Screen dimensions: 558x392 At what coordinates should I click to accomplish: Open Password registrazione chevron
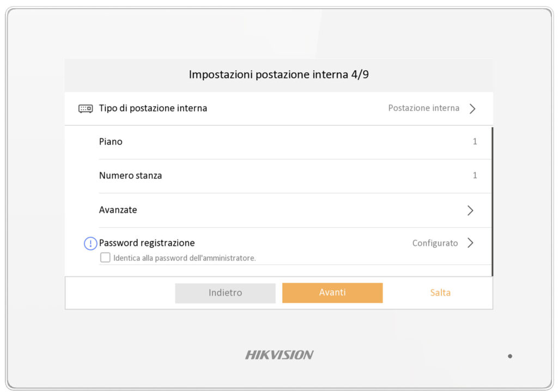tap(470, 243)
